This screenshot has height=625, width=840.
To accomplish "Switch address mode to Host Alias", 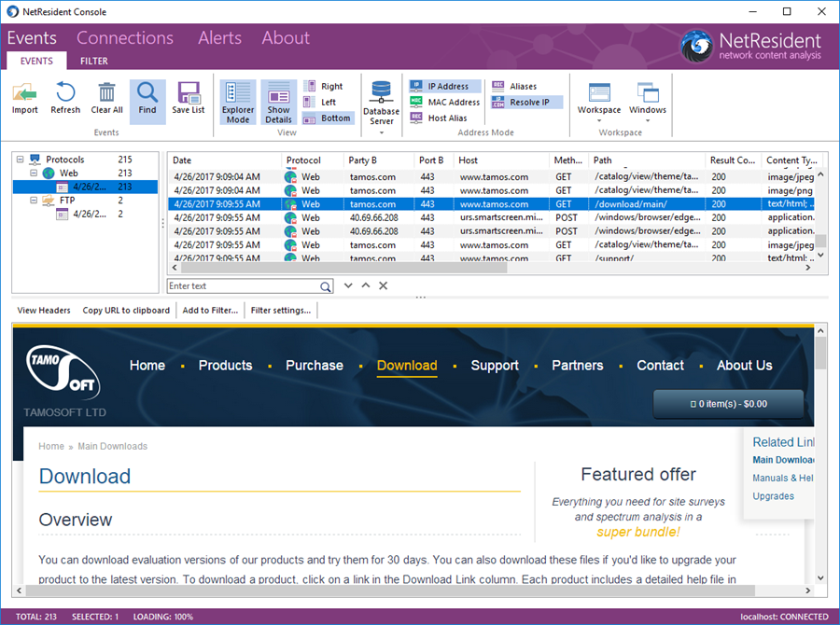I will click(439, 118).
